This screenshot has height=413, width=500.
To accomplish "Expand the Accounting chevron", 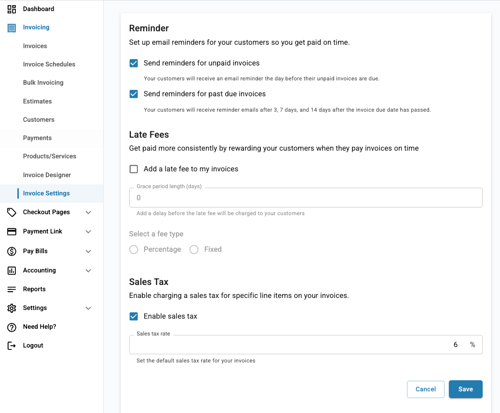I will tap(88, 270).
